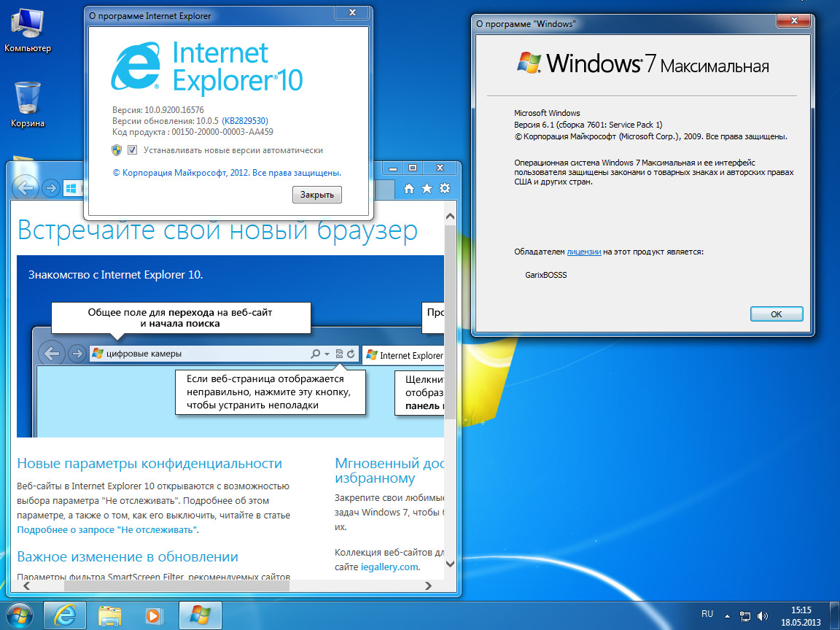Viewport: 840px width, 630px height.
Task: Open the 'Подробнее о запросе Не отслеживать' link
Action: click(x=108, y=530)
